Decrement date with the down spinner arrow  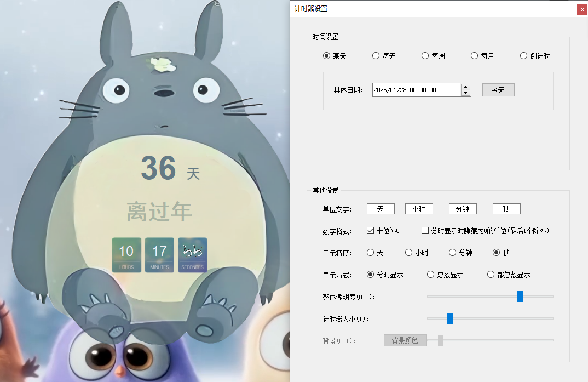(466, 93)
